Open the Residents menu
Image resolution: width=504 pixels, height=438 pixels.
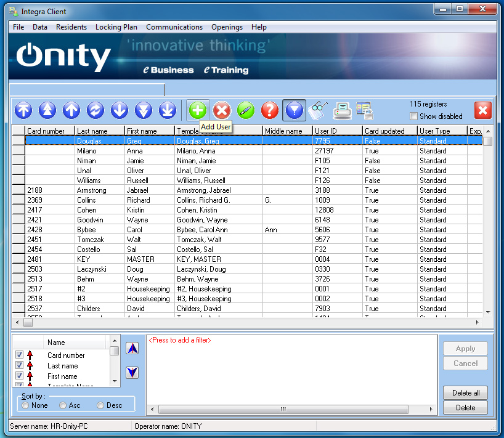(x=71, y=27)
